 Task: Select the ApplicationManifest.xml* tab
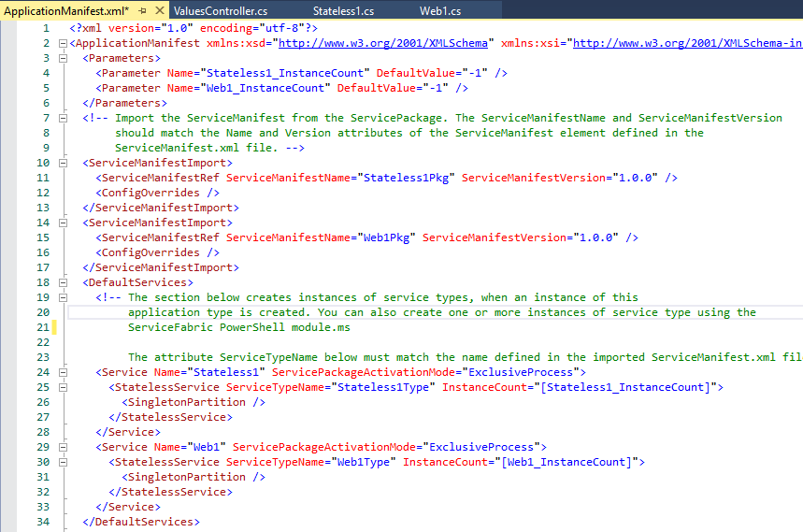pyautogui.click(x=66, y=11)
